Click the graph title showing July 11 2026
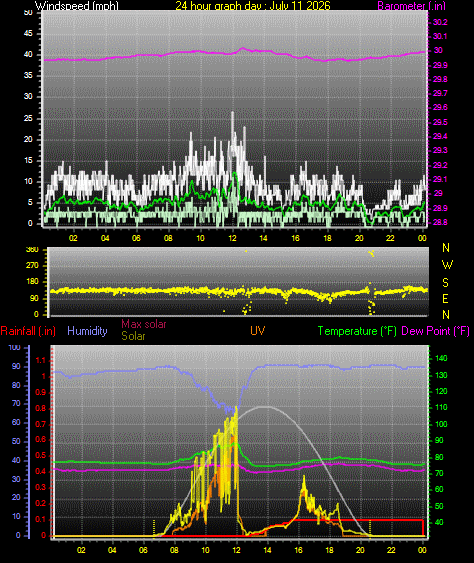Screen dimensions: 474x563 click(x=253, y=5)
